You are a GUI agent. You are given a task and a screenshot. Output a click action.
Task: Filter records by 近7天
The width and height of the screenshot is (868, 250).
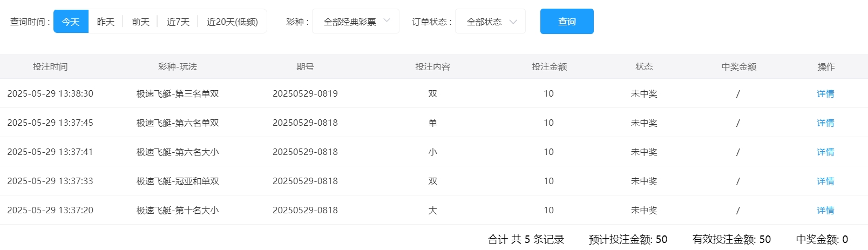tap(178, 22)
